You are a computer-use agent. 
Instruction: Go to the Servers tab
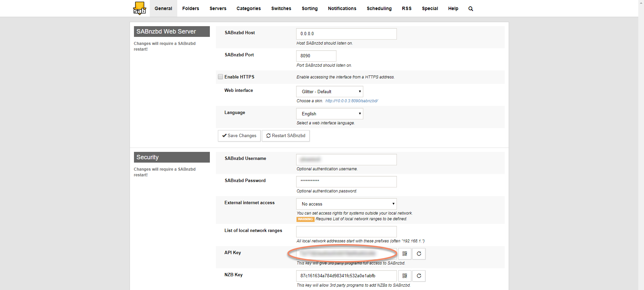(x=218, y=8)
